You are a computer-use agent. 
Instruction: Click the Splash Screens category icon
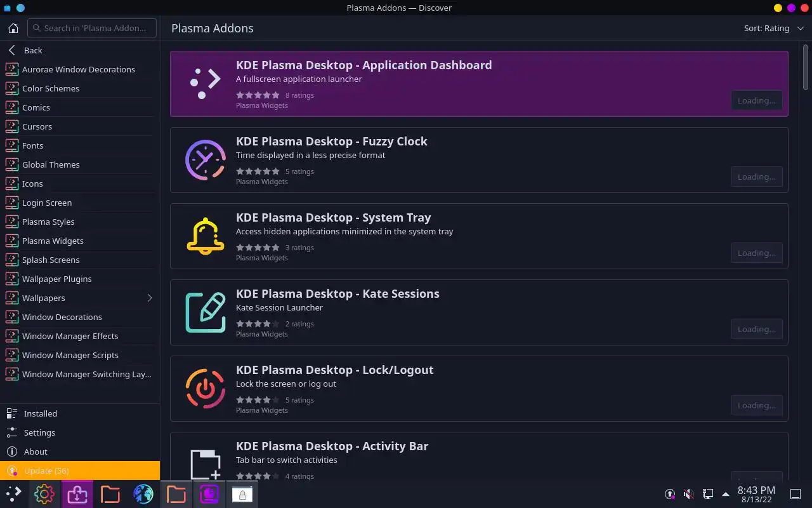(11, 260)
